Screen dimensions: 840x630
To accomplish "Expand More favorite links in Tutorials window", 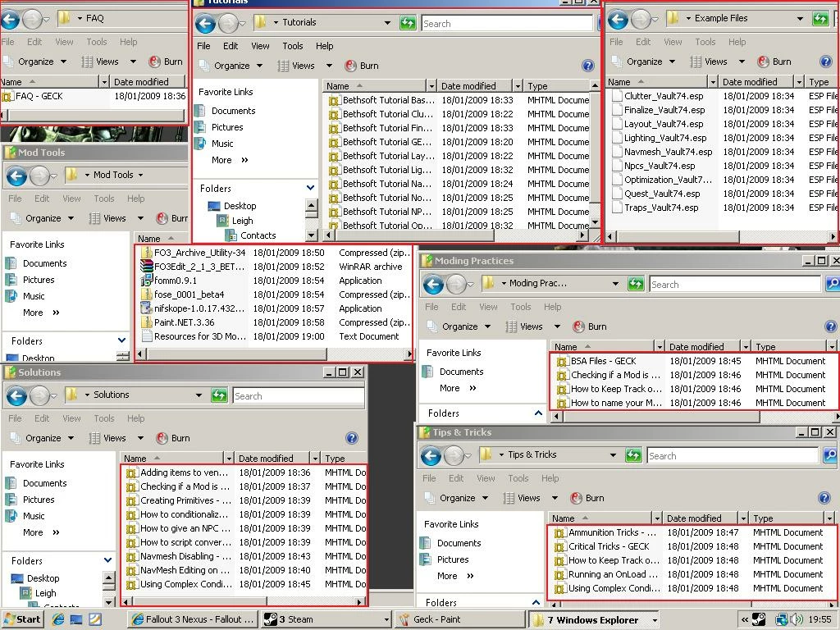I will (230, 160).
